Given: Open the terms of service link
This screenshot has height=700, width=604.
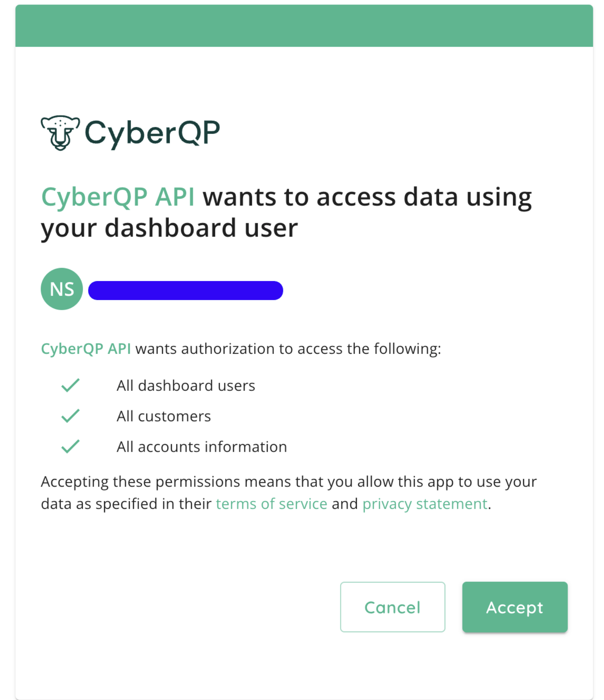Looking at the screenshot, I should [x=272, y=504].
